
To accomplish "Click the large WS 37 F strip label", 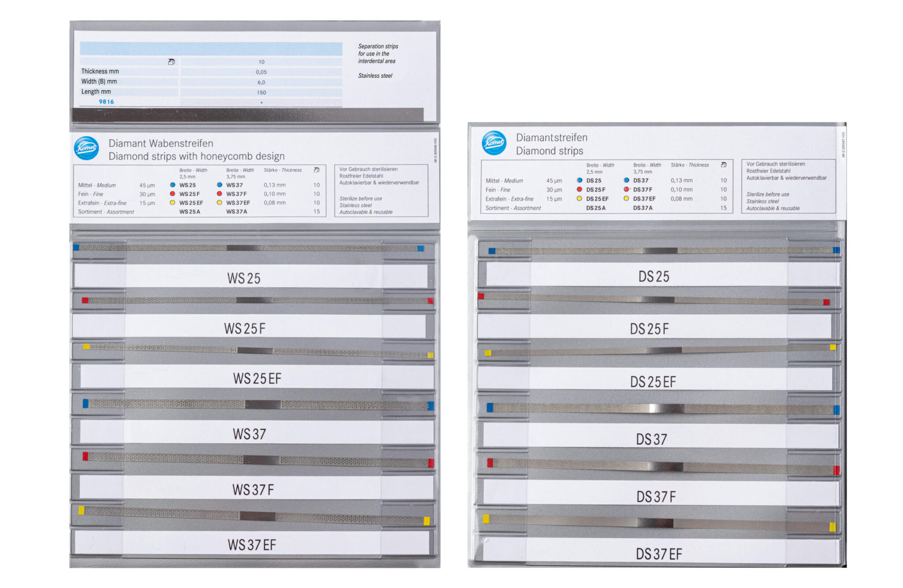I will [x=253, y=490].
